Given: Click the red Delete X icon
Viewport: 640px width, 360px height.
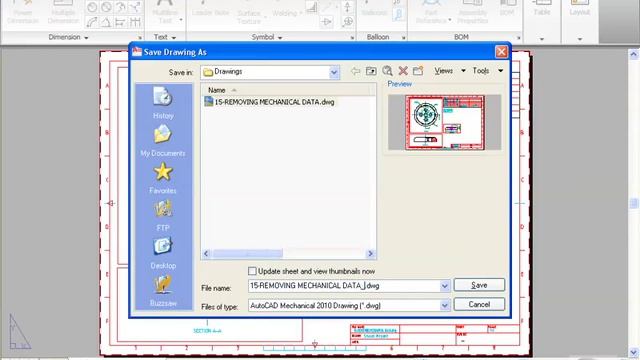Looking at the screenshot, I should coord(403,71).
